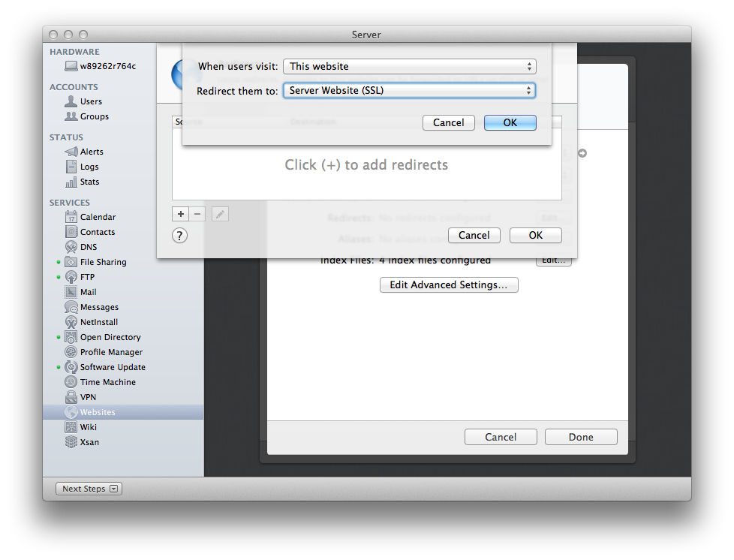
Task: Click the 'Open Directory' sidebar label
Action: [110, 337]
